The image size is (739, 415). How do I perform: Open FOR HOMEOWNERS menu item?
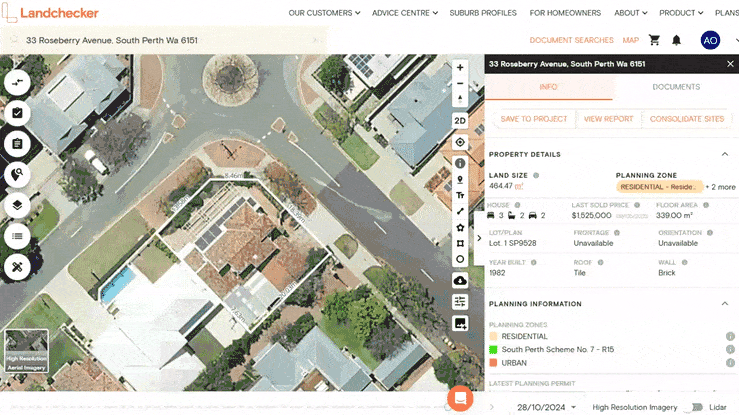(565, 13)
